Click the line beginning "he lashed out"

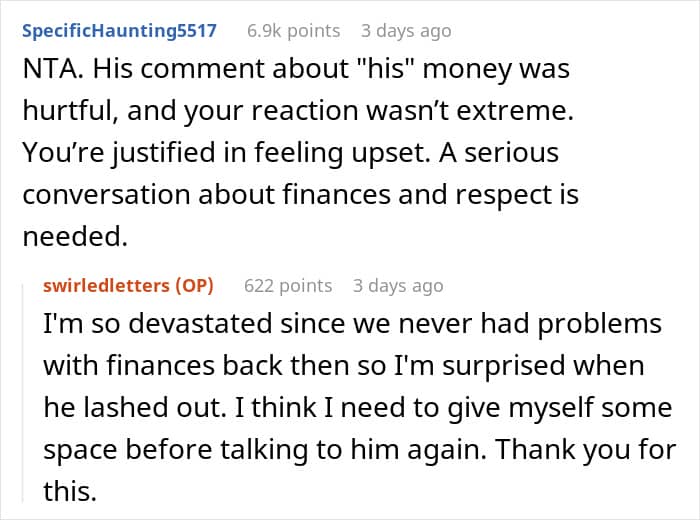pyautogui.click(x=350, y=408)
